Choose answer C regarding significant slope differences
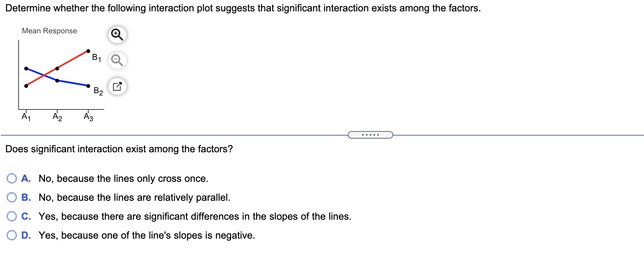This screenshot has width=644, height=275. [12, 216]
